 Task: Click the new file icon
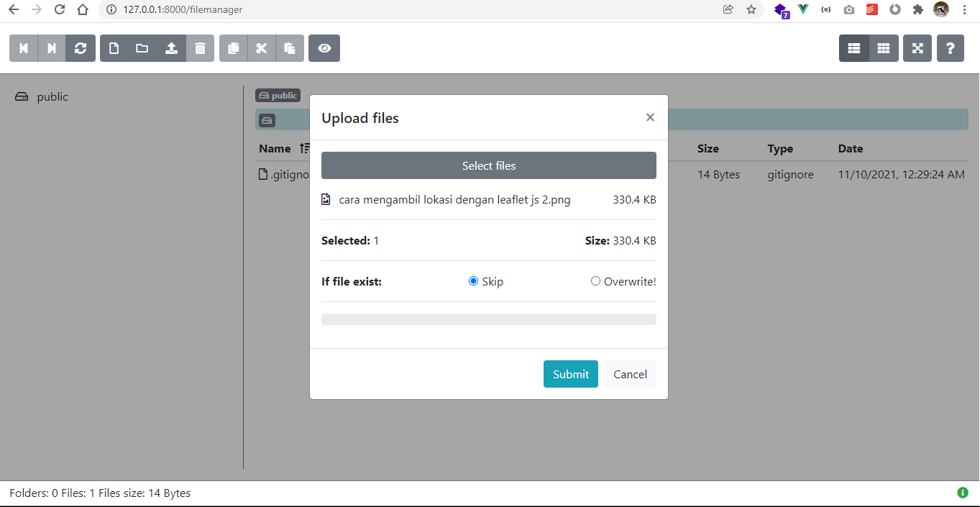[x=114, y=47]
